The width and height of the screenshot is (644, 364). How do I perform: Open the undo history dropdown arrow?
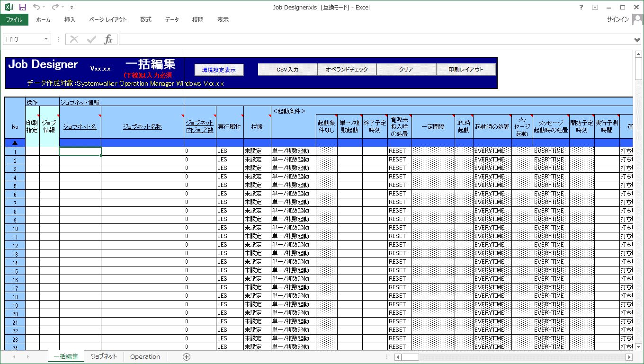coord(44,8)
